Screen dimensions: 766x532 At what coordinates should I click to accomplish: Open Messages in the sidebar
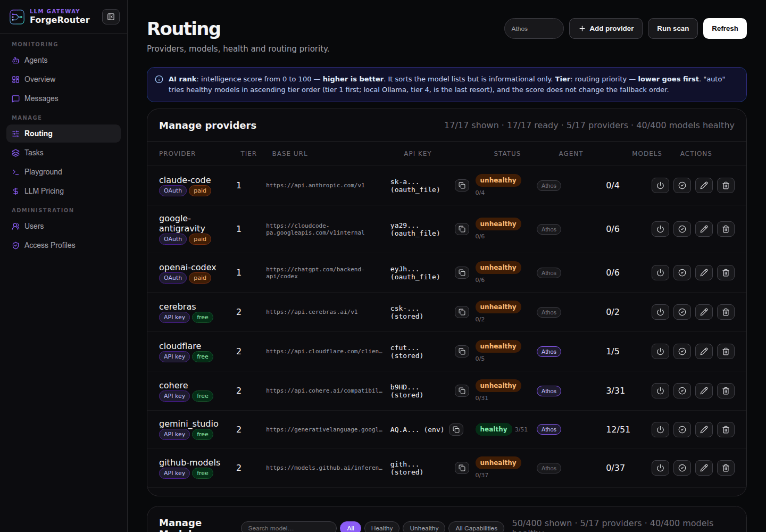pos(63,98)
